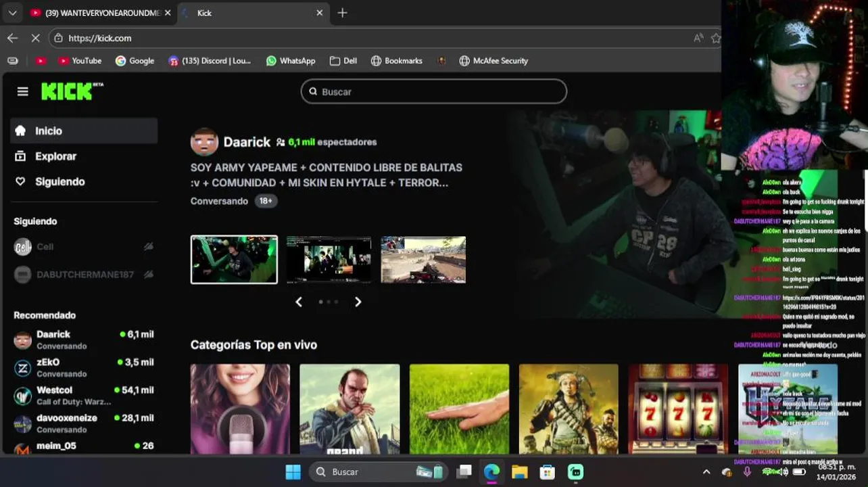Image resolution: width=868 pixels, height=487 pixels.
Task: Click the browser back arrow
Action: click(x=12, y=38)
